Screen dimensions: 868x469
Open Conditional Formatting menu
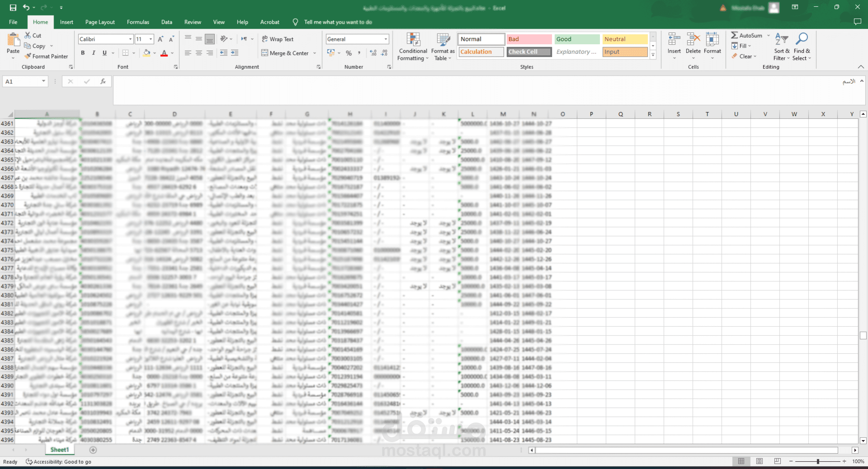[413, 47]
